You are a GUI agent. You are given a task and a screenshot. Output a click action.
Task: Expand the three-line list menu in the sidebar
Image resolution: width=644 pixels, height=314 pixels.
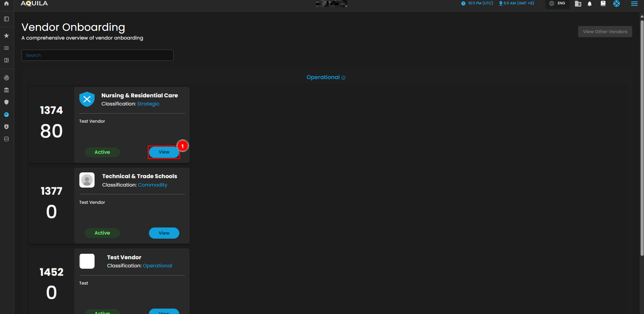[6, 48]
